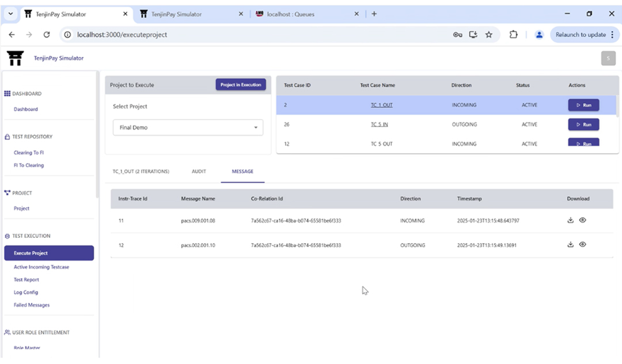
Task: Open Active Incoming Testcase in sidebar
Action: click(41, 267)
